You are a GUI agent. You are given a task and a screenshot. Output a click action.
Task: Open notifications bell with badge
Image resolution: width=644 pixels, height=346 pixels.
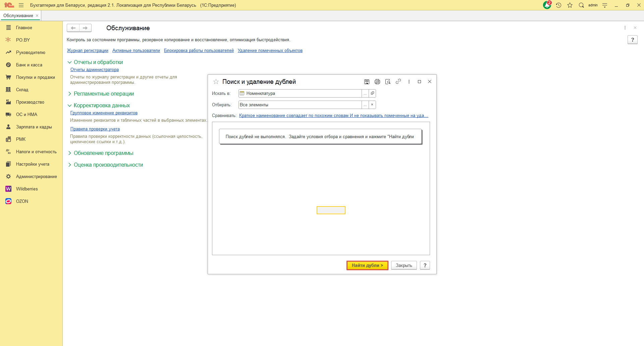tap(547, 5)
